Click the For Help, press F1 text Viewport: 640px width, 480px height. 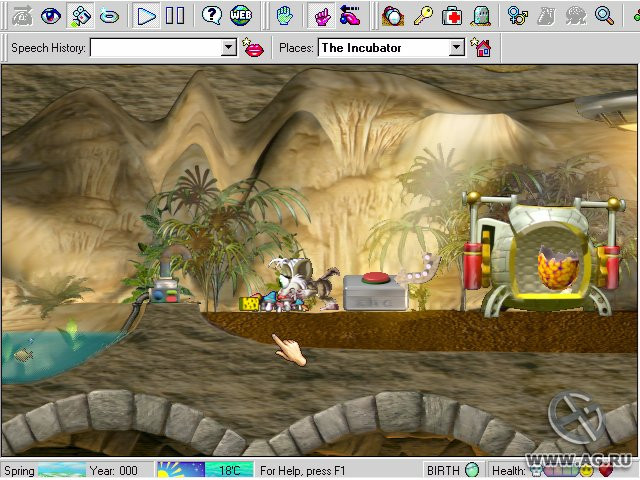pyautogui.click(x=302, y=471)
